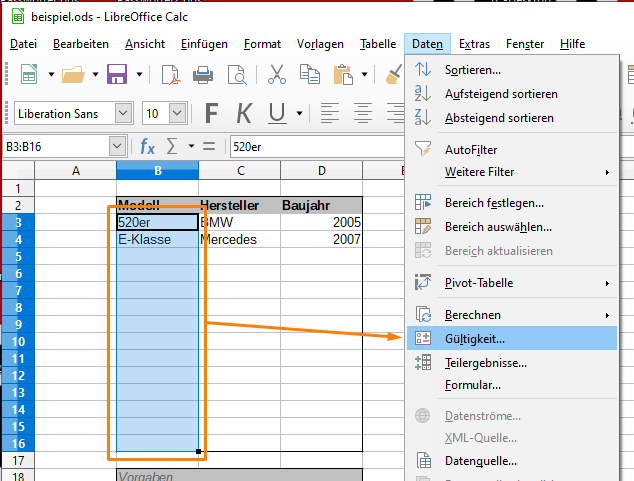Open the recent files dropdown arrow next to Open

[x=95, y=74]
